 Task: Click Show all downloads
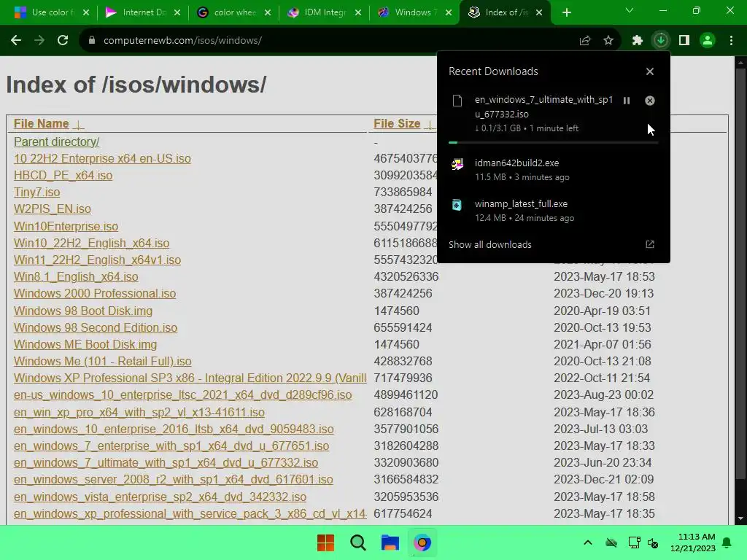[x=489, y=244]
